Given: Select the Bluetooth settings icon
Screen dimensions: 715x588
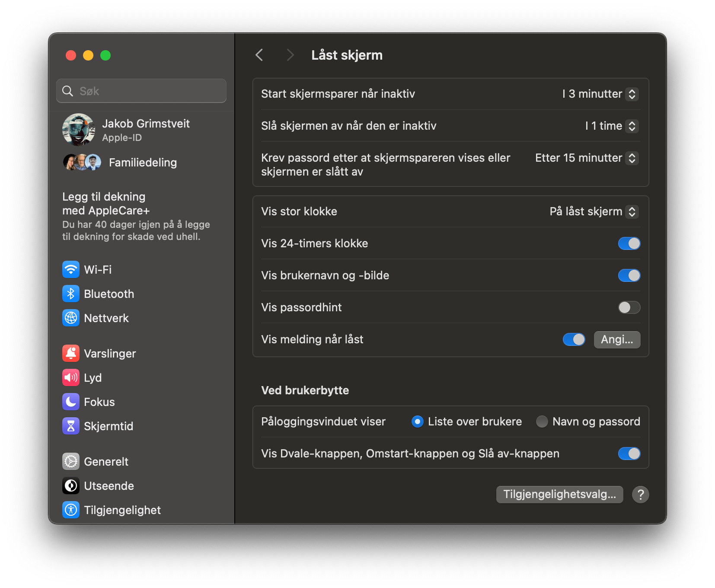Looking at the screenshot, I should point(71,294).
